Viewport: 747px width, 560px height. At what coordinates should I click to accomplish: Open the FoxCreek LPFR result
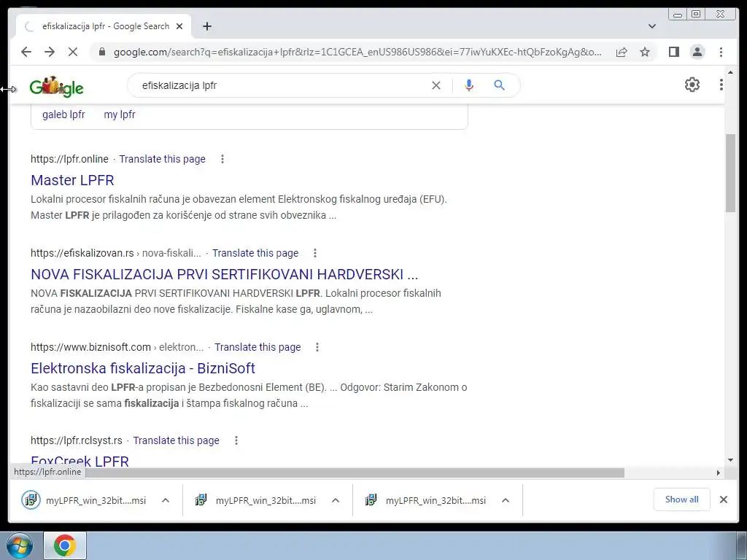coord(80,461)
